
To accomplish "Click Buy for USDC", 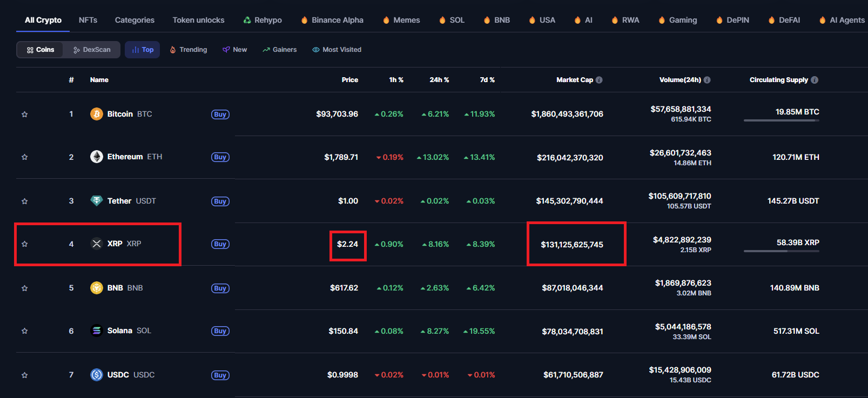I will (x=220, y=375).
